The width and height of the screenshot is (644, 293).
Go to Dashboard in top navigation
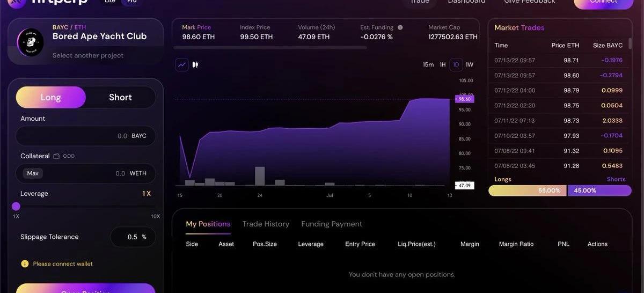(x=467, y=2)
